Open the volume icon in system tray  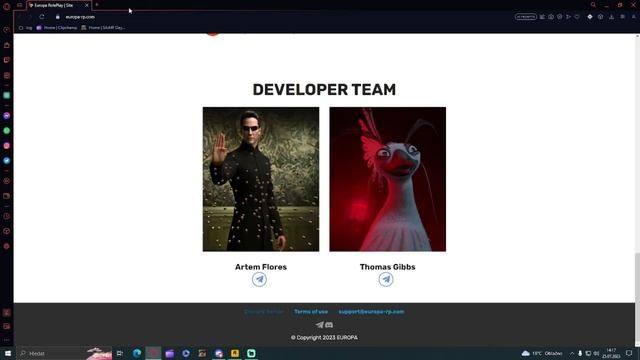[x=596, y=353]
